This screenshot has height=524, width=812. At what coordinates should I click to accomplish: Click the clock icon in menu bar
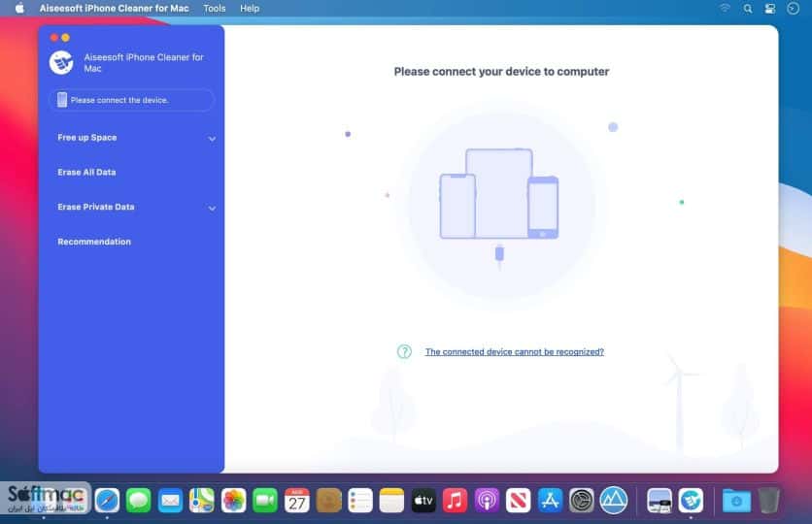point(793,9)
